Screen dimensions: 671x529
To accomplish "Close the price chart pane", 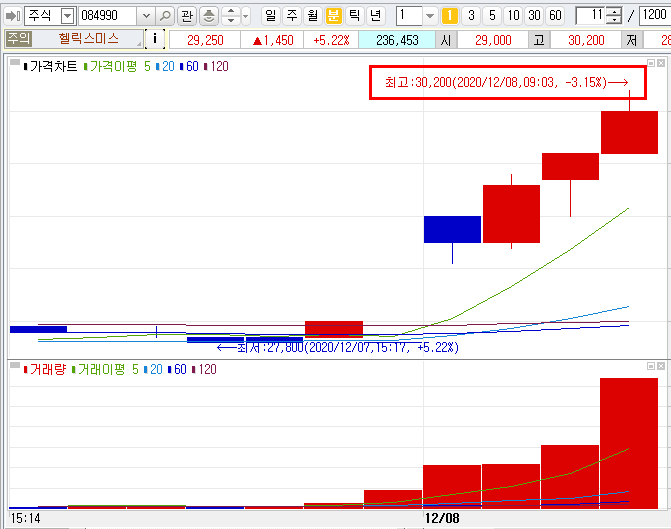I will 661,63.
